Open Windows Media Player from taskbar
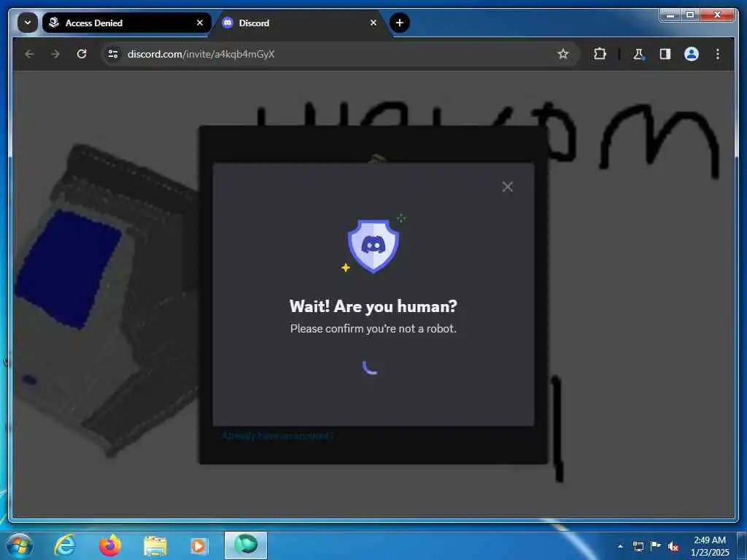The height and width of the screenshot is (560, 747). coord(199,545)
